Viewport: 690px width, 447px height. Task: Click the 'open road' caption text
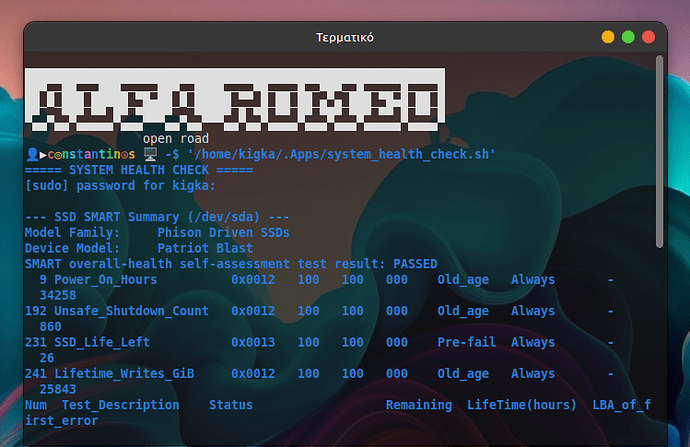pos(176,139)
